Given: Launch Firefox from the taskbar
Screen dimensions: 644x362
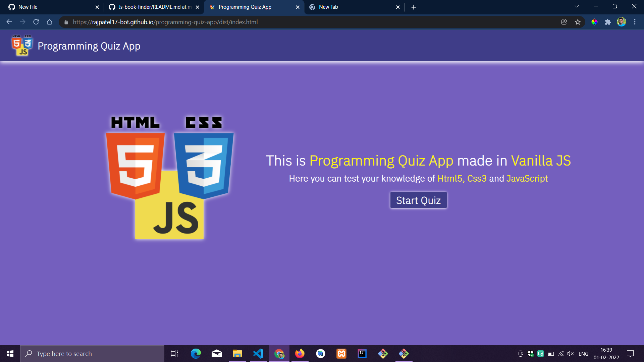Looking at the screenshot, I should [x=300, y=353].
